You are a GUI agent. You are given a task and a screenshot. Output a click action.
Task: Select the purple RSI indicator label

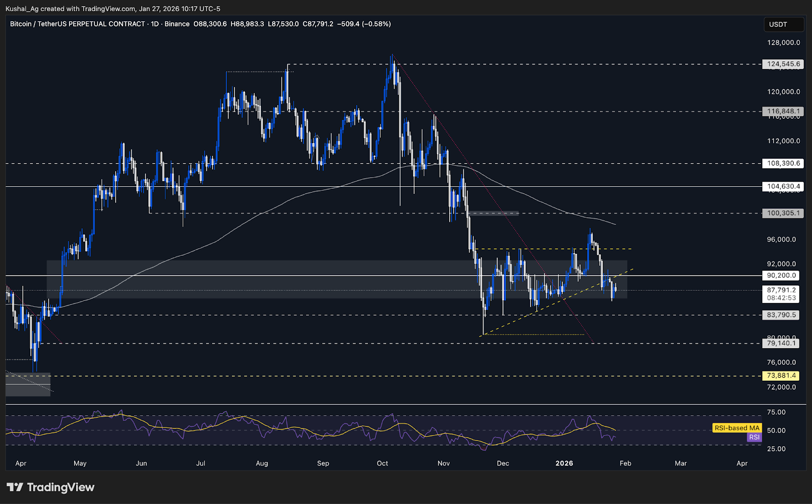[754, 437]
